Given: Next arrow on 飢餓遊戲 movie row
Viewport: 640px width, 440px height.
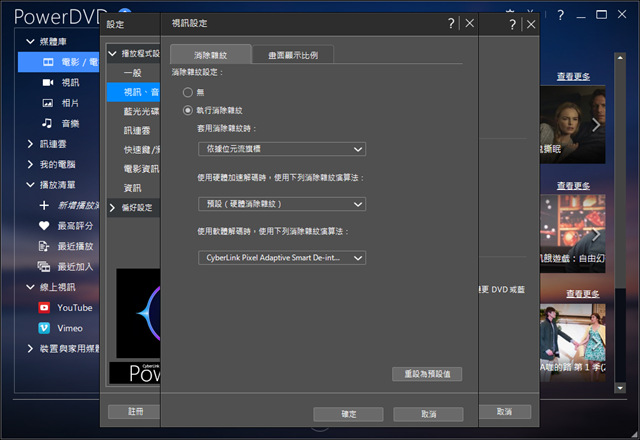Looking at the screenshot, I should click(596, 234).
